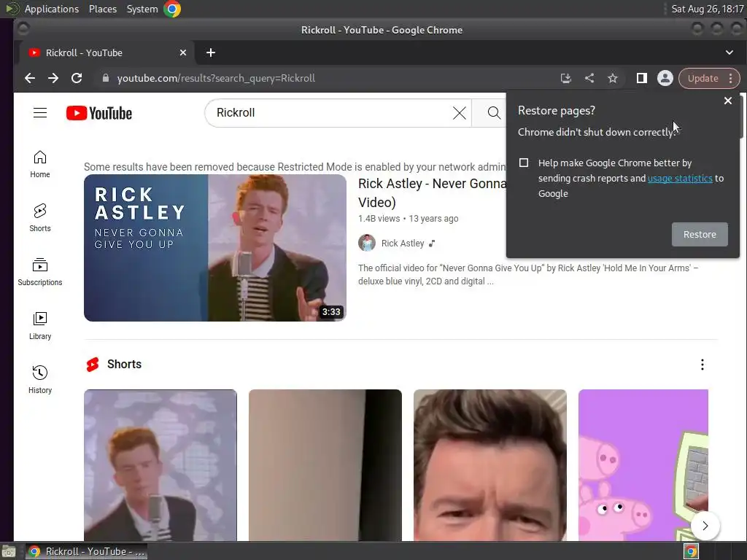The image size is (747, 560).
Task: Click the Rickroll search input field
Action: [333, 113]
